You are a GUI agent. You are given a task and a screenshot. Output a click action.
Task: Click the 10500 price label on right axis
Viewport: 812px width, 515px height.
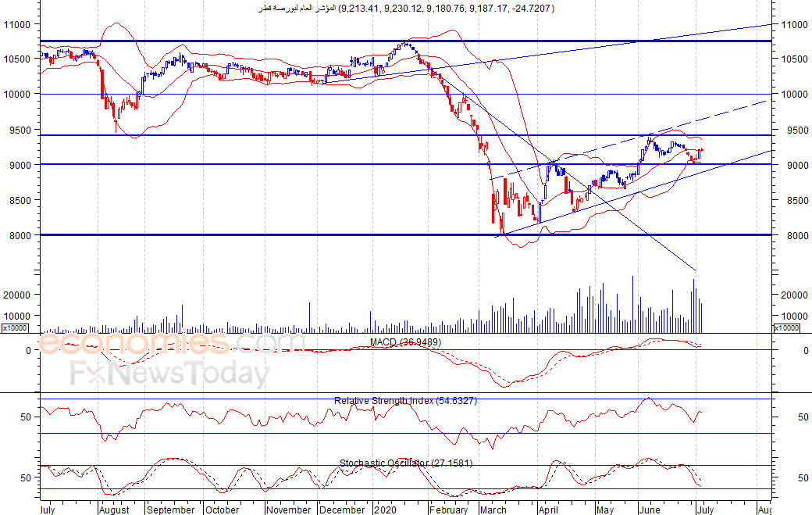[x=794, y=59]
